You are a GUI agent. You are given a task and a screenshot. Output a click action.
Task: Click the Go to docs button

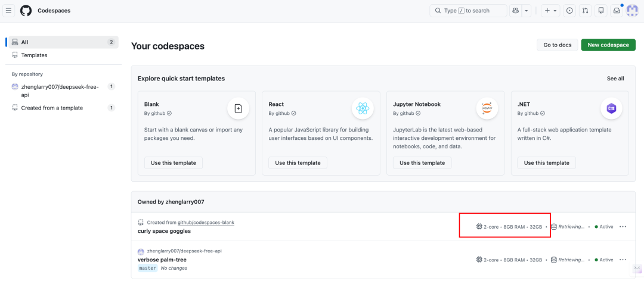click(558, 45)
